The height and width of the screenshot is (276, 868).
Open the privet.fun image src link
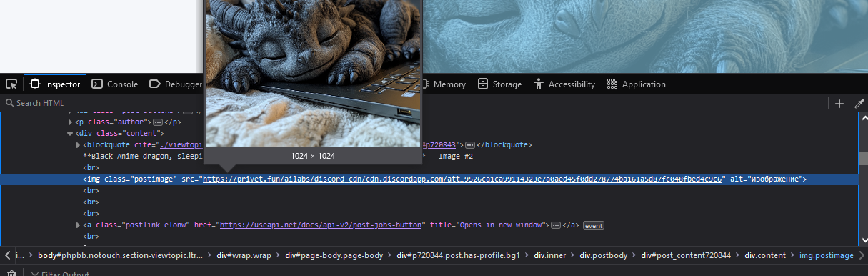point(463,179)
